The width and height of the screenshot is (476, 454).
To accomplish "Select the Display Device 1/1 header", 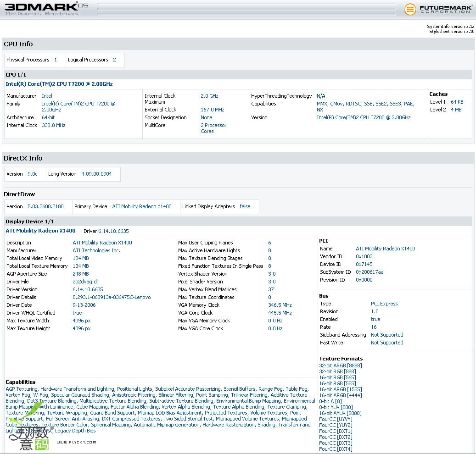I will pos(29,221).
